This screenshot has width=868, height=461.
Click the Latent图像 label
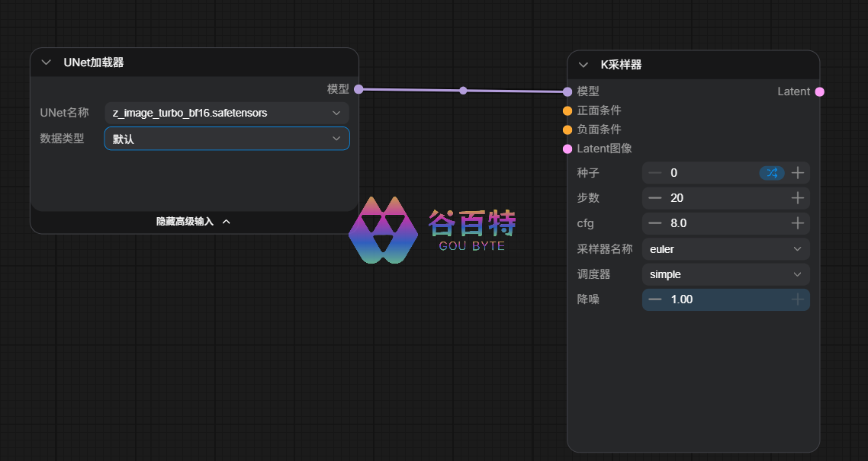click(605, 149)
